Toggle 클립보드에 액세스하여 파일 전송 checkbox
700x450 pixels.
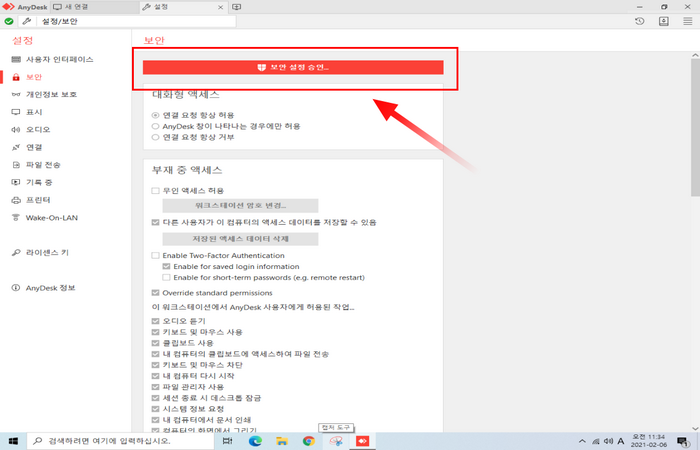point(155,354)
